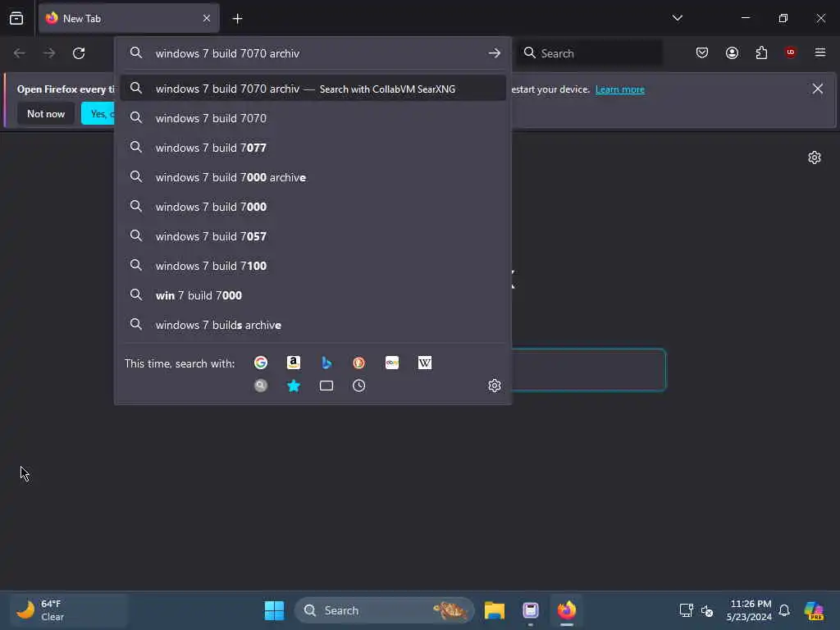
Task: Choose suggestion windows 7 build 7000 archive
Action: (313, 177)
